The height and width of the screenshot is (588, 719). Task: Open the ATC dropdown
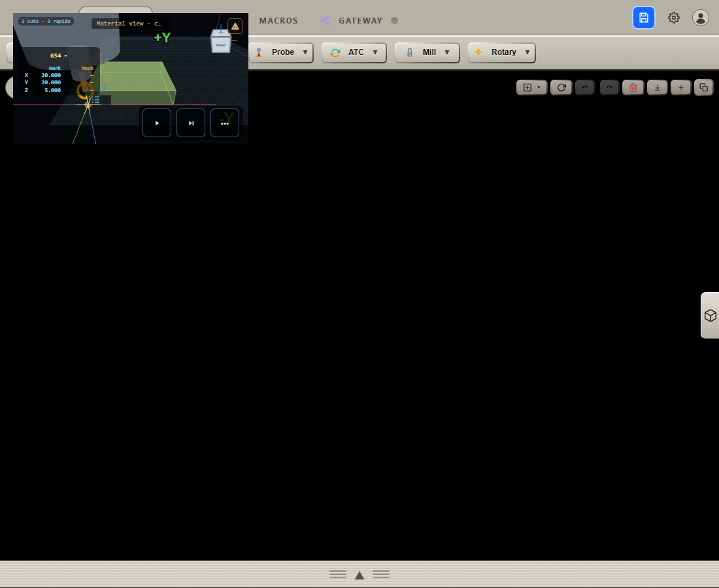pyautogui.click(x=354, y=53)
